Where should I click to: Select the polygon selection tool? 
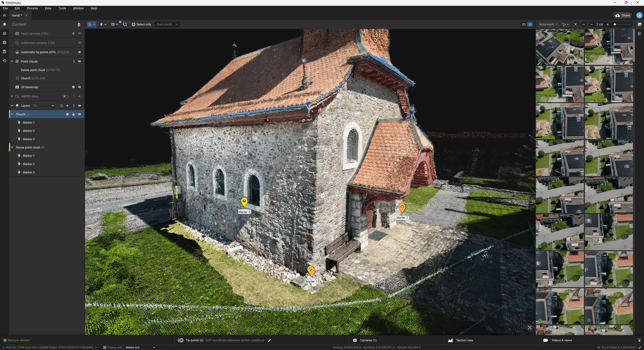click(125, 24)
